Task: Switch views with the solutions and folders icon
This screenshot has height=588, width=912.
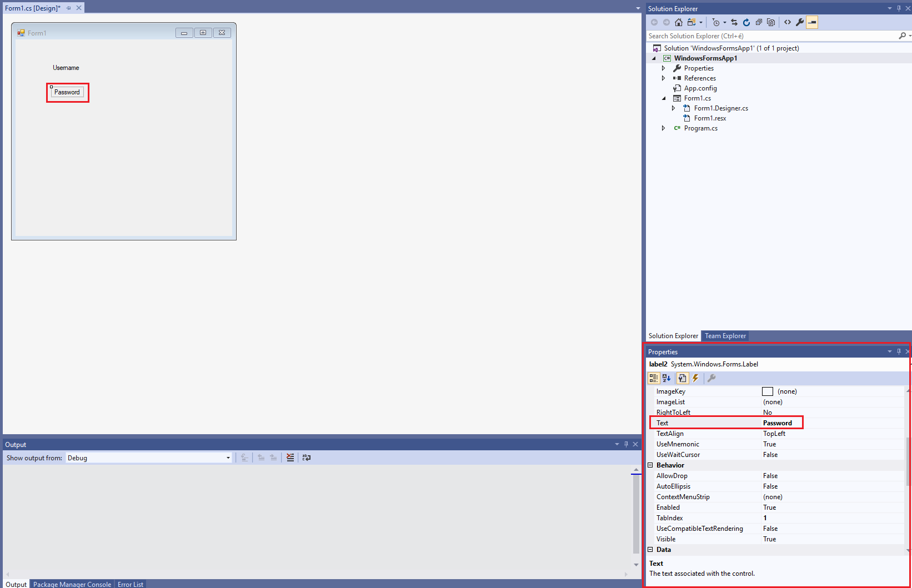Action: pos(691,22)
